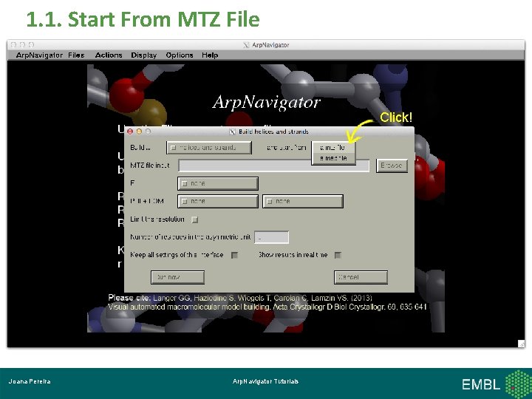The image size is (532, 399).
Task: Open the ArpNavigator menu
Action: [39, 55]
